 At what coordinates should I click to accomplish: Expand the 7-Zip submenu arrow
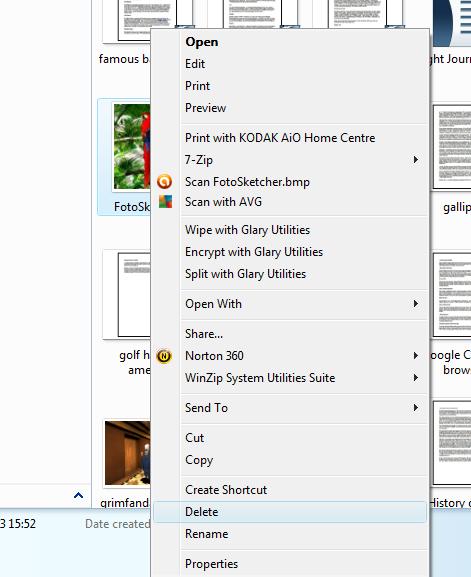click(x=415, y=159)
